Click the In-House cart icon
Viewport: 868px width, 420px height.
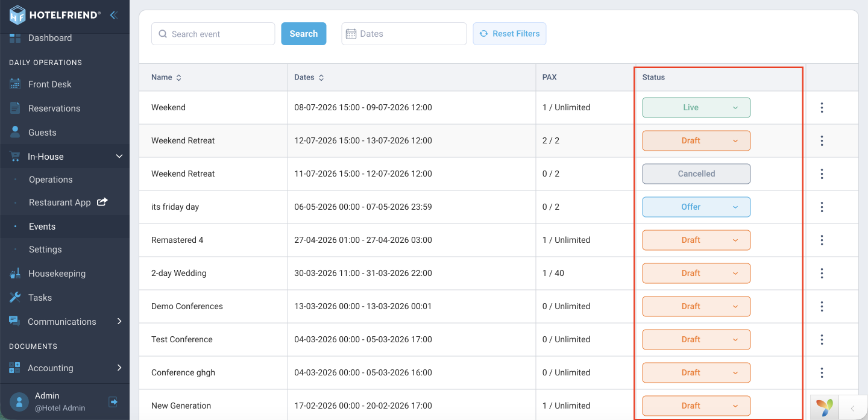pyautogui.click(x=15, y=157)
